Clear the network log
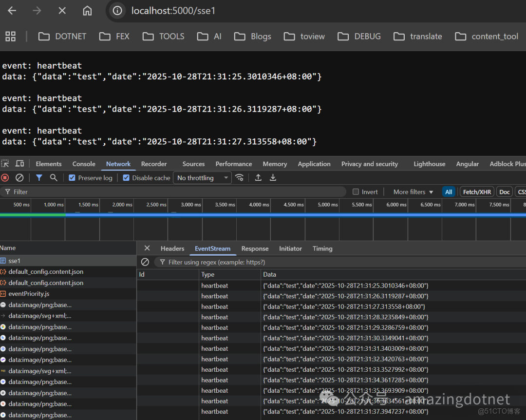This screenshot has height=420, width=526. 19,177
